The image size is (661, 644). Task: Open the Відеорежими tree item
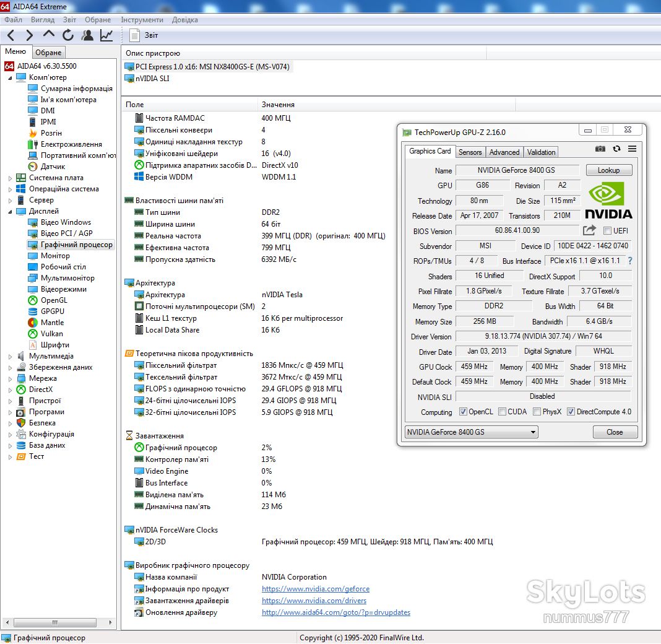pyautogui.click(x=58, y=289)
